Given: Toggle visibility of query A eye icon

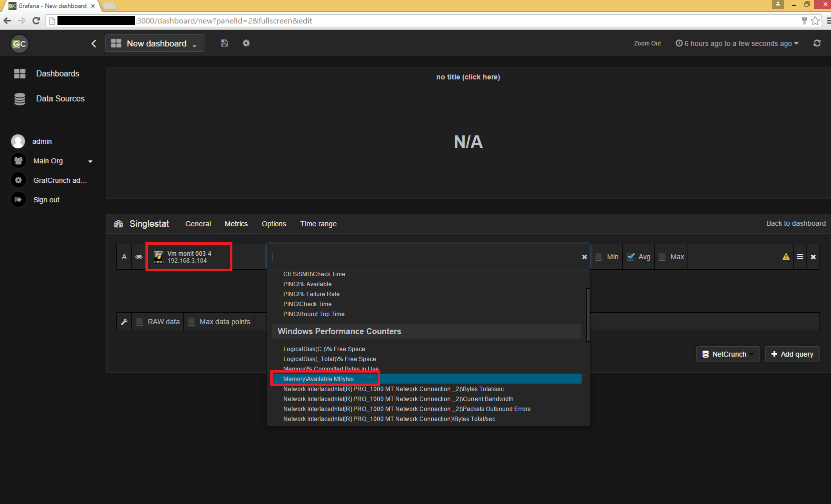Looking at the screenshot, I should click(x=139, y=257).
